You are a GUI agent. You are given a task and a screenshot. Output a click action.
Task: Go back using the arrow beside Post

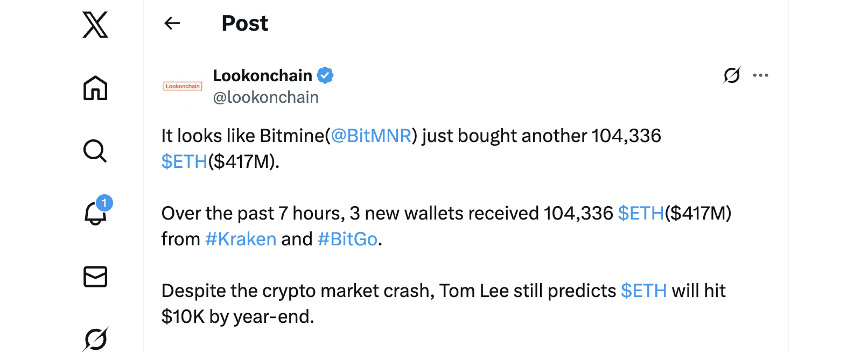(x=172, y=23)
